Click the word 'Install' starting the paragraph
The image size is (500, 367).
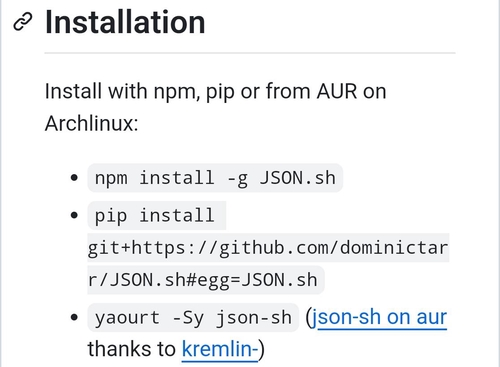tap(73, 91)
